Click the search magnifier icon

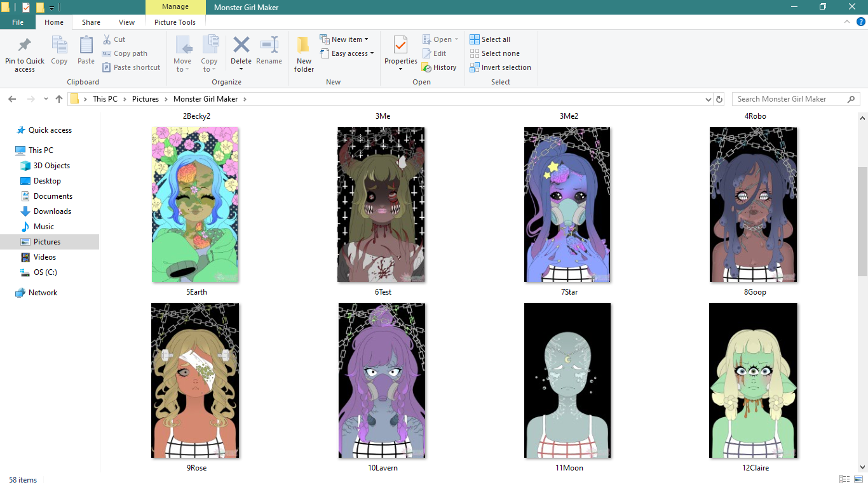[851, 99]
